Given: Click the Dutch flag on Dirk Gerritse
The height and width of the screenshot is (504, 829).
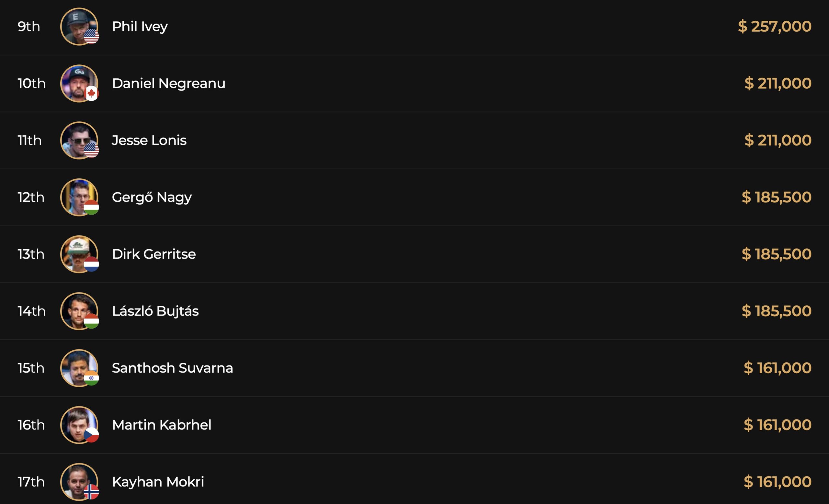Looking at the screenshot, I should (92, 264).
